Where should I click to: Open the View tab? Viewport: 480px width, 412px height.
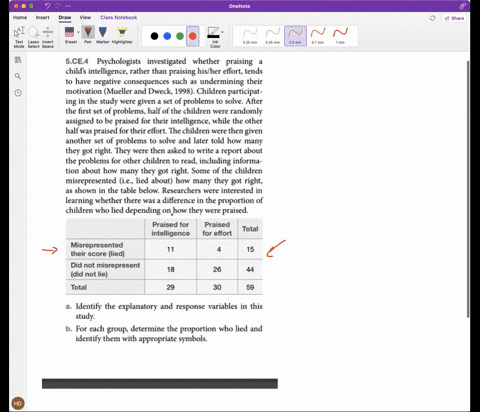click(85, 17)
